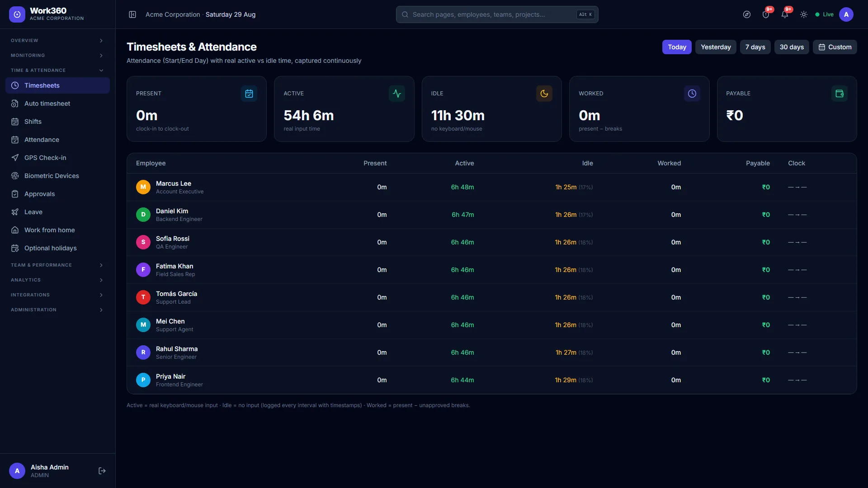Expand the Integrations section
868x488 pixels.
click(x=57, y=295)
